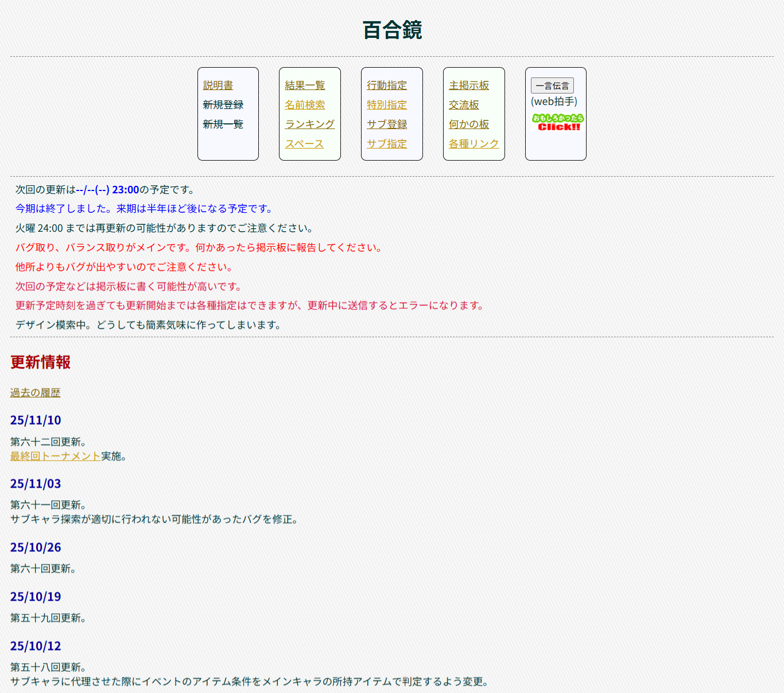Screen dimensions: 784x693
Task: Click the 25/11/10 update date heading
Action: click(36, 421)
